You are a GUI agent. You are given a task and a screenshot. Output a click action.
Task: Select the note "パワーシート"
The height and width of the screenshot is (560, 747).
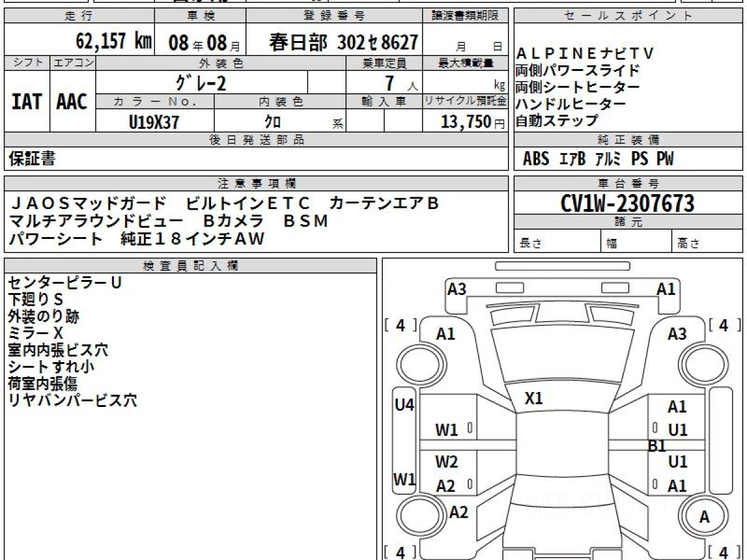coord(55,238)
